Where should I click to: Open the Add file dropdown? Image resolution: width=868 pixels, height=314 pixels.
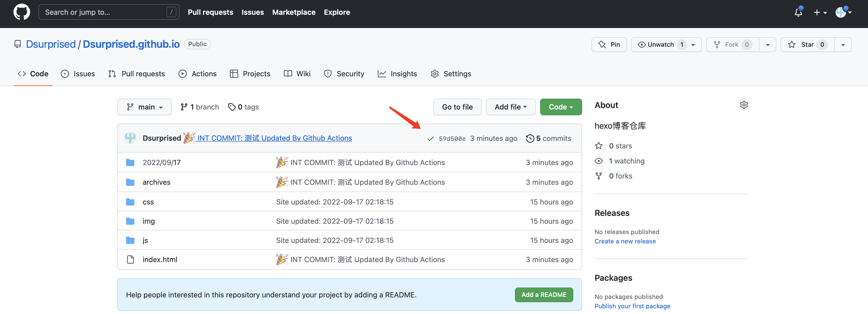[x=510, y=107]
